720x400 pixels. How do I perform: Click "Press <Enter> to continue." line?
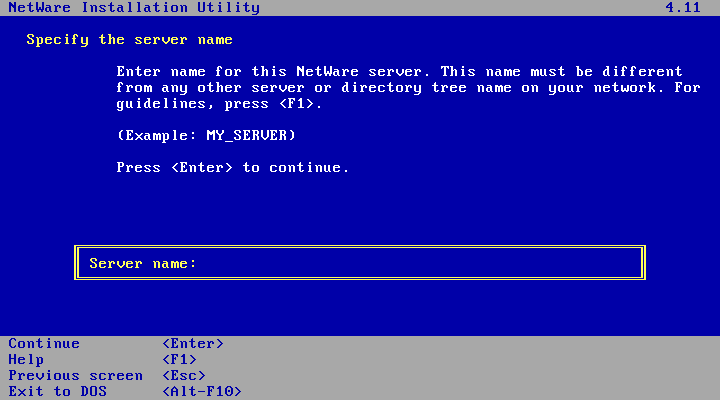pos(233,168)
